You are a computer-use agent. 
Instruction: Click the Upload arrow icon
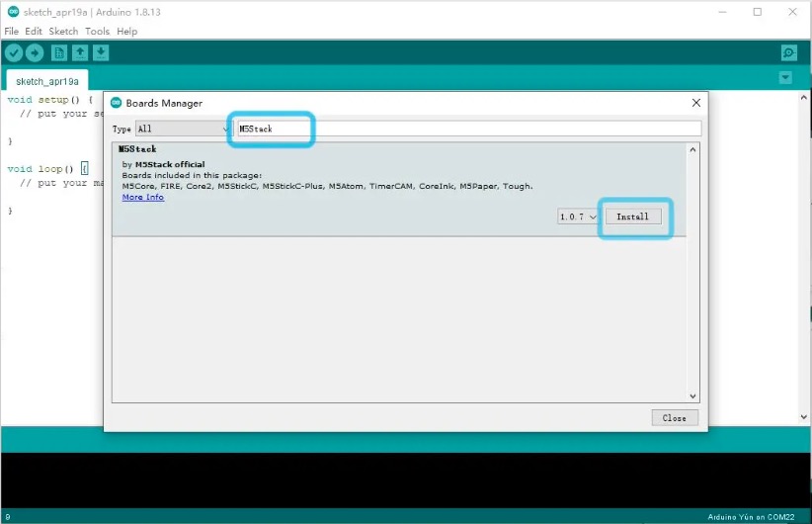(35, 52)
